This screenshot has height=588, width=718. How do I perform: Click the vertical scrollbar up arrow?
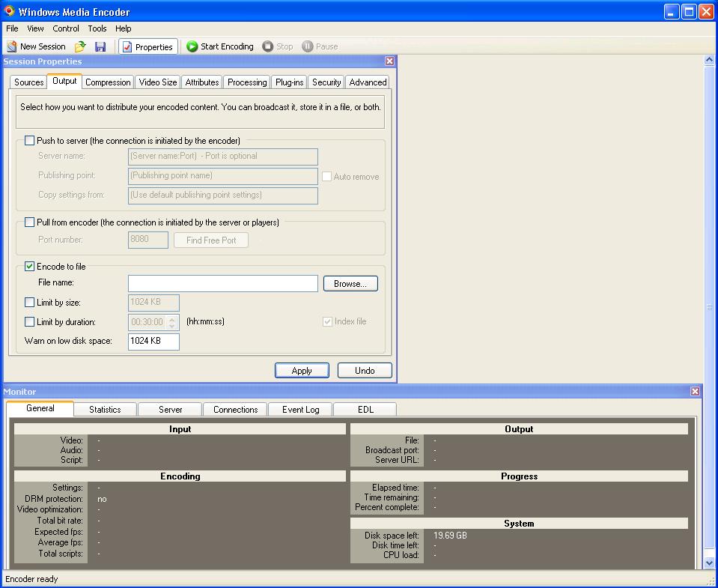(709, 59)
